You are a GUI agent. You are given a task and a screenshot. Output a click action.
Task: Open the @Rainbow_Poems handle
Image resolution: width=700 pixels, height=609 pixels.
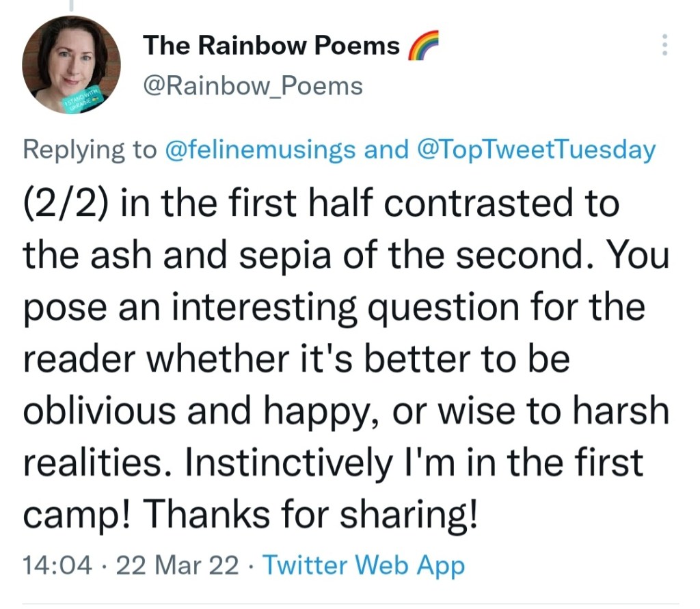click(x=253, y=86)
